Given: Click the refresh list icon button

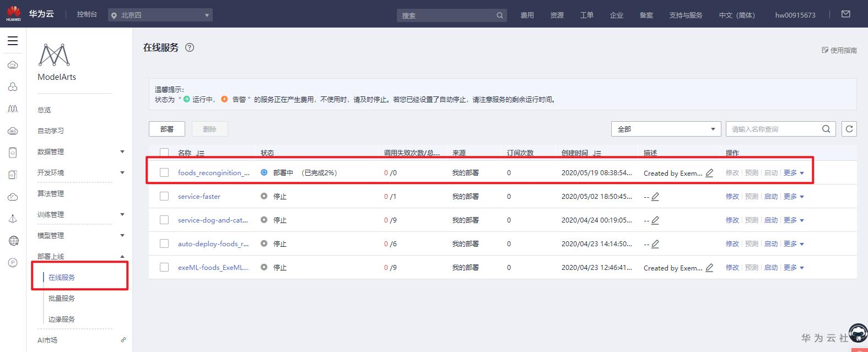Looking at the screenshot, I should 849,129.
